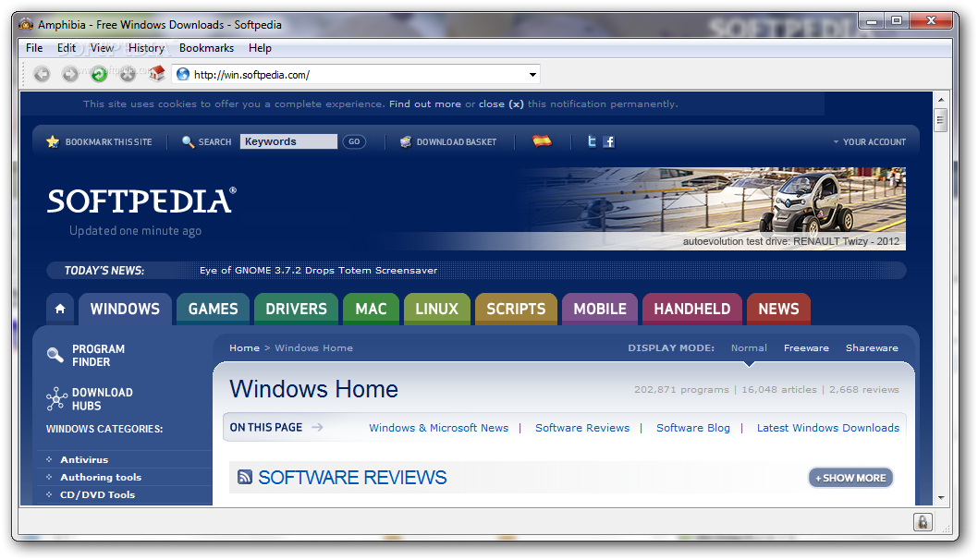Open Softpedia's Twitter icon

click(592, 141)
